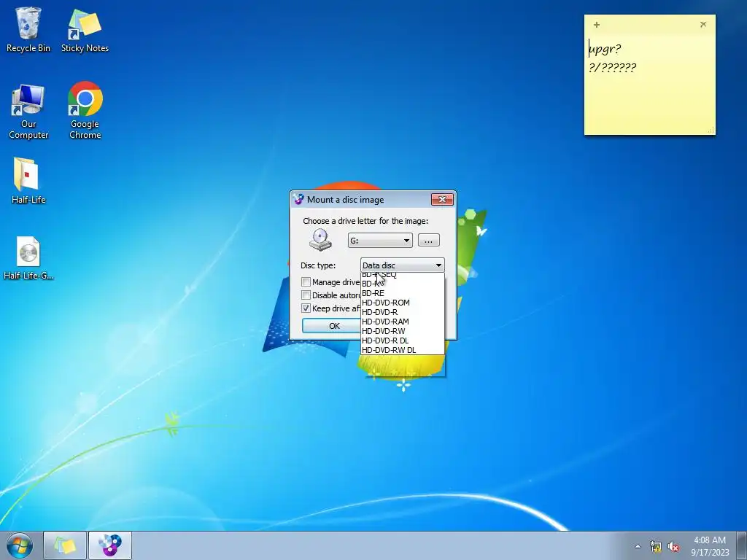The height and width of the screenshot is (560, 747).
Task: Click the browse ellipsis button
Action: coord(429,241)
